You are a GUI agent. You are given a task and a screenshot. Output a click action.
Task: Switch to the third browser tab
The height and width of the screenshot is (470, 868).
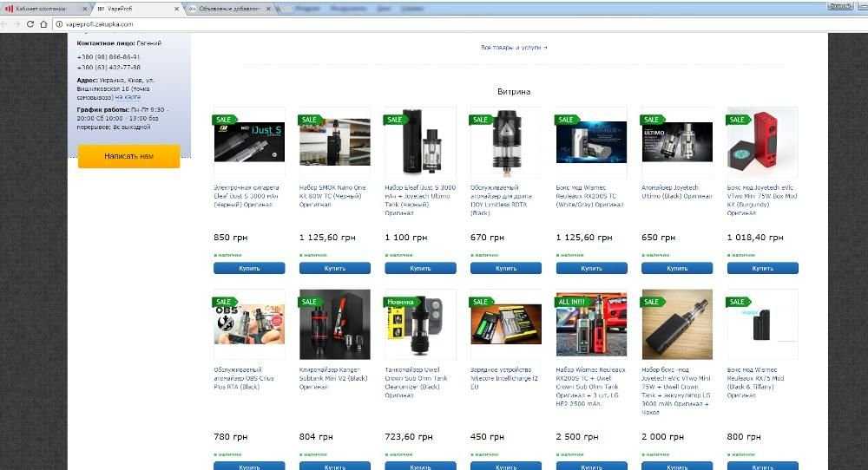pos(228,9)
